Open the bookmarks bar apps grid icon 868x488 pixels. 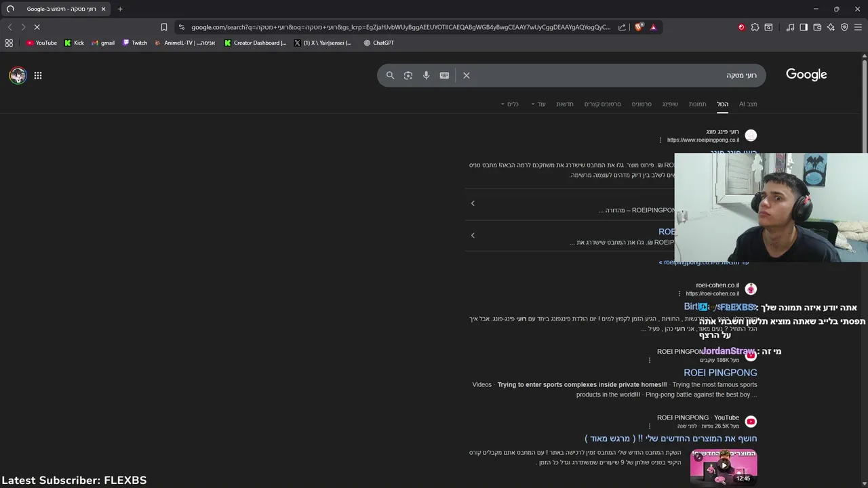pos(9,43)
